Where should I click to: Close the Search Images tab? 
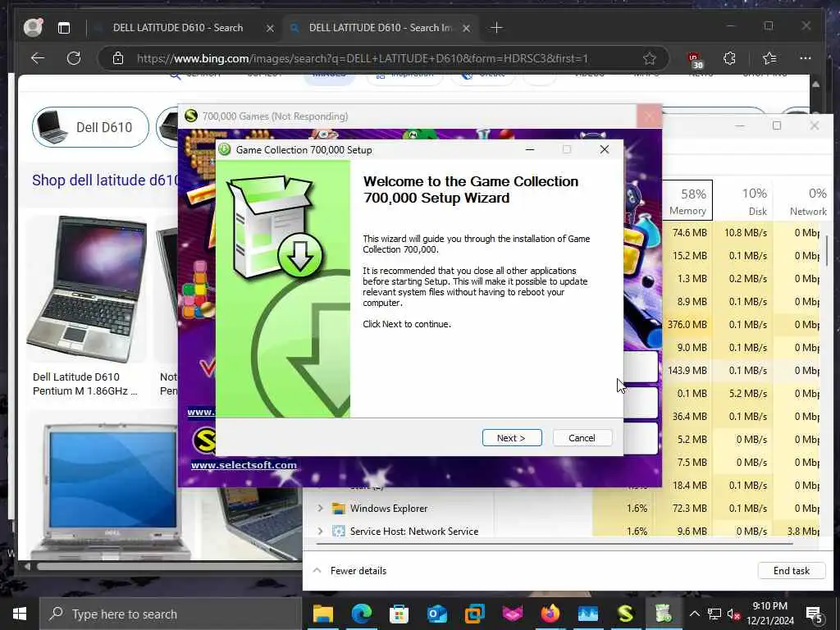click(466, 29)
